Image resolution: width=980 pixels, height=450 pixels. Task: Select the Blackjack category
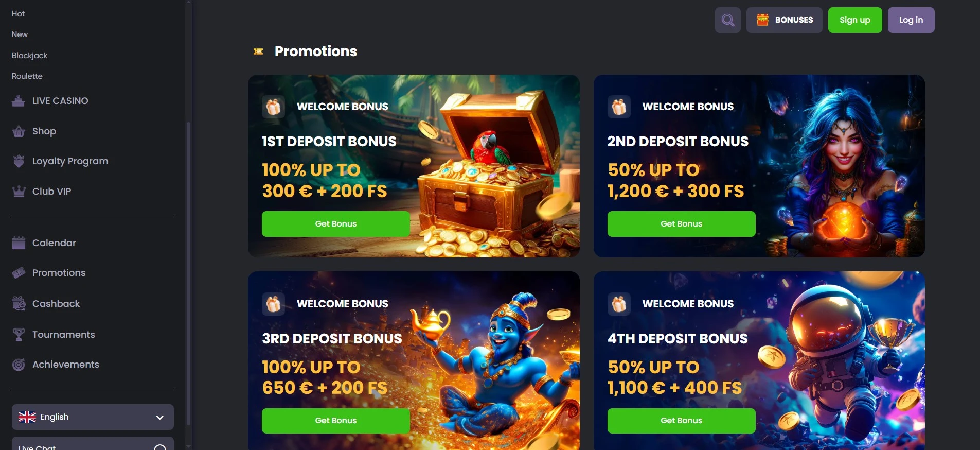point(29,55)
